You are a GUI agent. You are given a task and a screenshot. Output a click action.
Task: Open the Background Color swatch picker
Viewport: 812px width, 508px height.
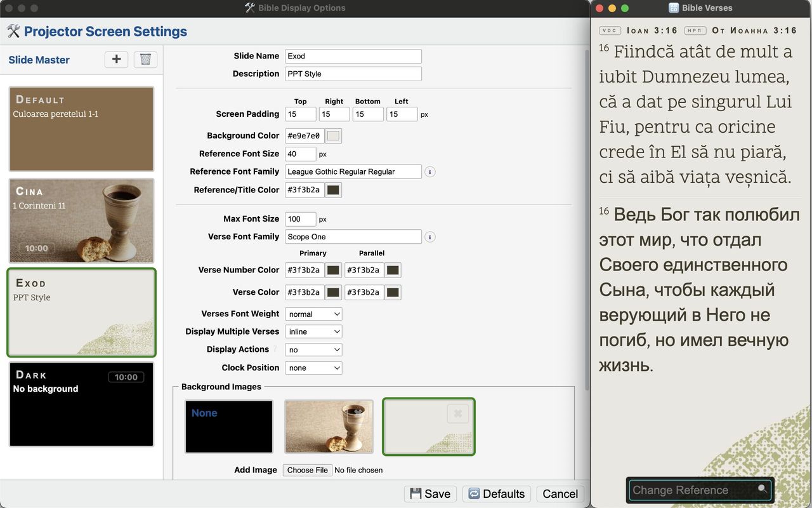click(333, 136)
